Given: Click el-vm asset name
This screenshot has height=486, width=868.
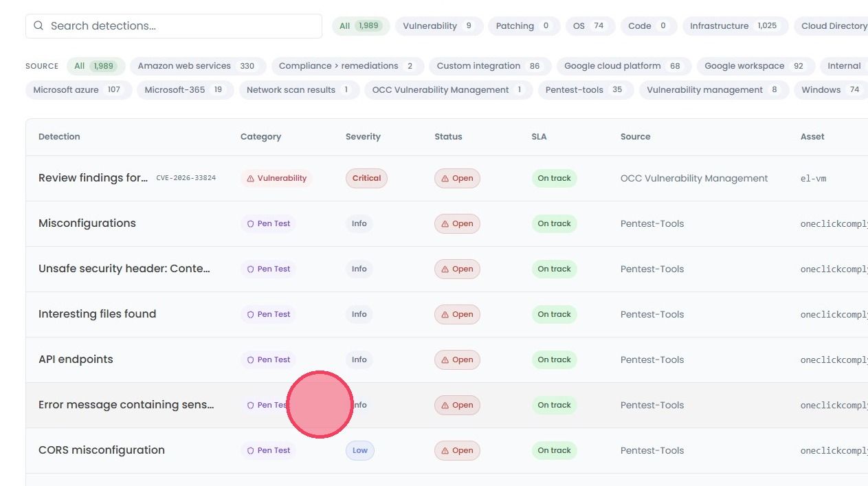Looking at the screenshot, I should [x=813, y=178].
